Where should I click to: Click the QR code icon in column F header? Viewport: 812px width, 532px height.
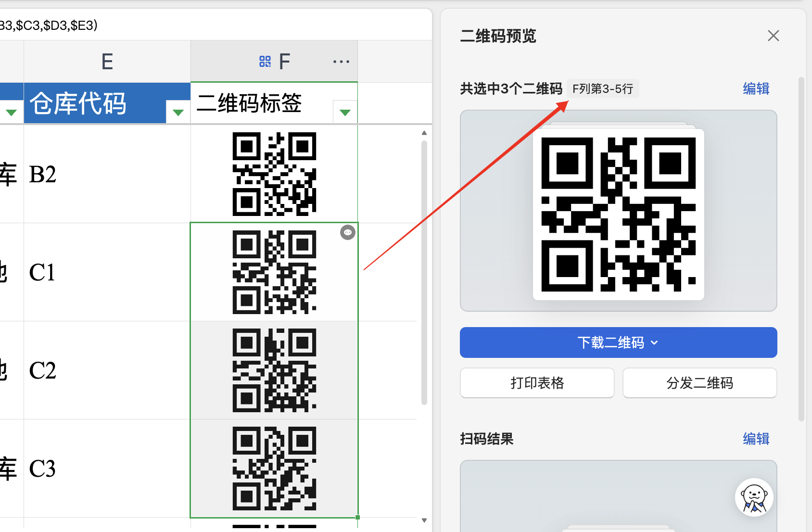[265, 62]
